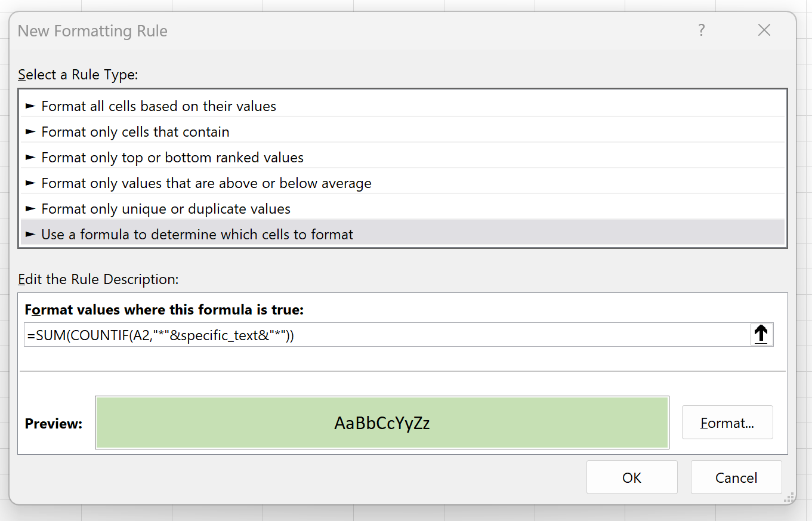The width and height of the screenshot is (812, 521).
Task: Click the arrow beside "Format only unique or duplicate values"
Action: coord(30,208)
